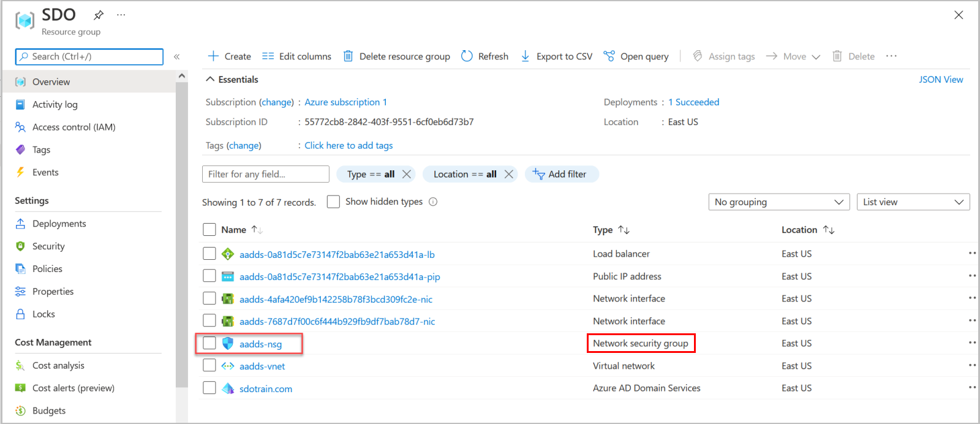Check the box for sdotrain.com row
The width and height of the screenshot is (980, 424).
tap(209, 388)
